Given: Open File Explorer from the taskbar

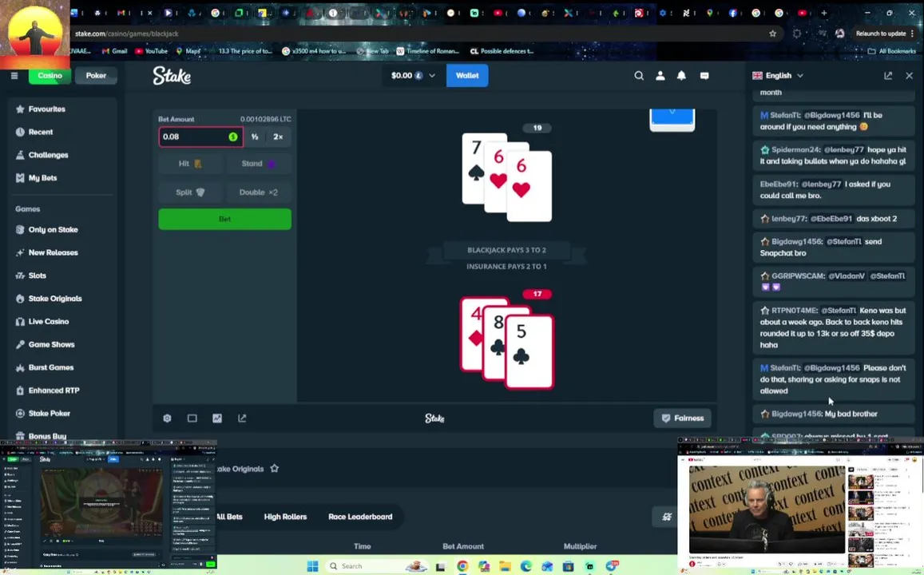Looking at the screenshot, I should pos(505,566).
